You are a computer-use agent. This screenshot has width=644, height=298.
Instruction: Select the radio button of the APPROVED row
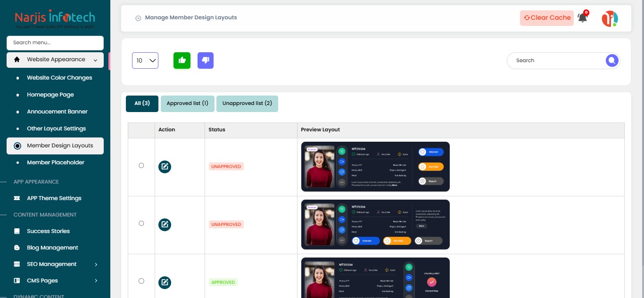click(141, 281)
